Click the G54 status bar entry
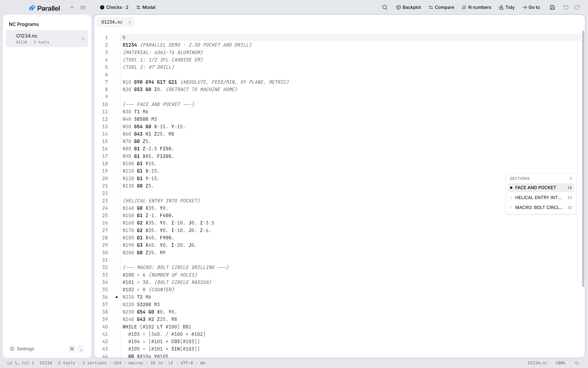 tap(118, 363)
